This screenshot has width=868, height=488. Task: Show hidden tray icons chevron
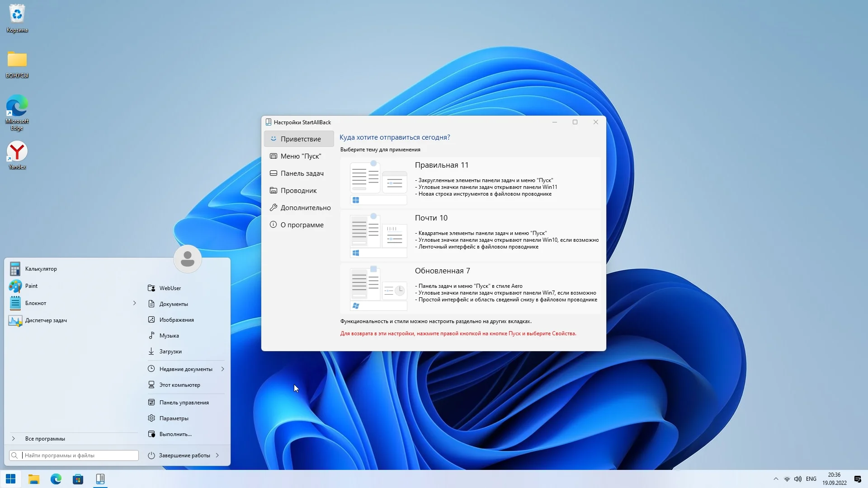click(x=776, y=479)
